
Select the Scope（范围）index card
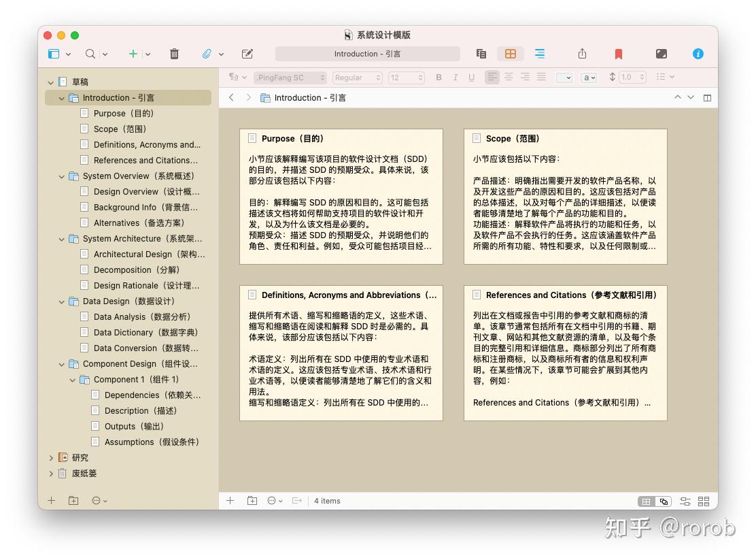(x=566, y=197)
